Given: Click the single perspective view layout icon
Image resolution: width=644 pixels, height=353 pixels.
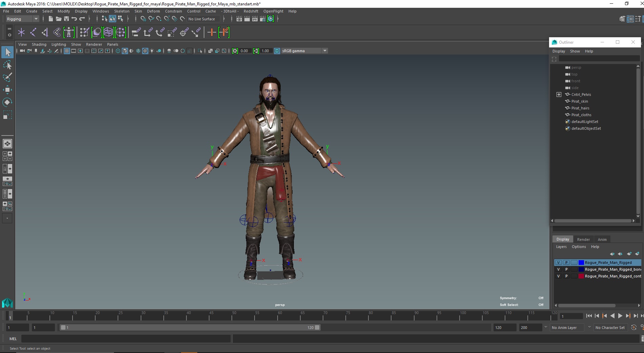Looking at the screenshot, I should click(x=7, y=144).
